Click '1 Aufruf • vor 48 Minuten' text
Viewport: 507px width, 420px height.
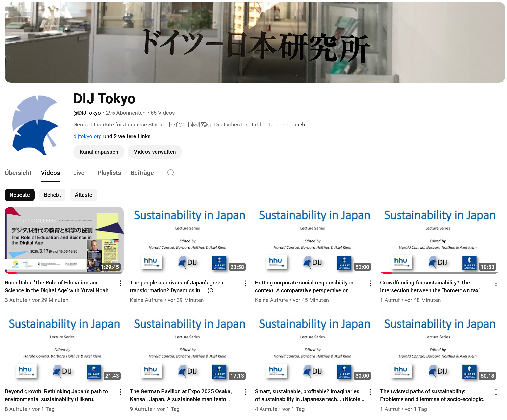point(410,300)
